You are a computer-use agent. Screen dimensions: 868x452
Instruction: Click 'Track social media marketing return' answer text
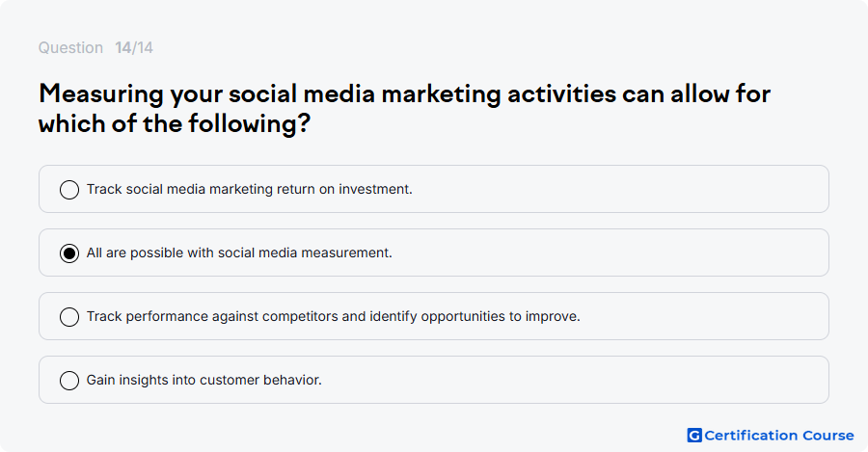click(x=249, y=189)
